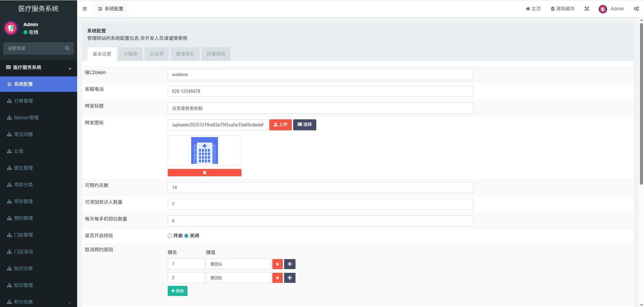
Task: Select the 关闭 radio for scheduling
Action: tap(186, 236)
